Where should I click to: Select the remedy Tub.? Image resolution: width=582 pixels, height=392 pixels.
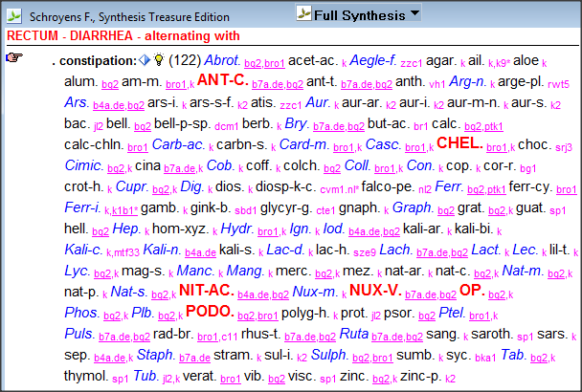point(146,376)
